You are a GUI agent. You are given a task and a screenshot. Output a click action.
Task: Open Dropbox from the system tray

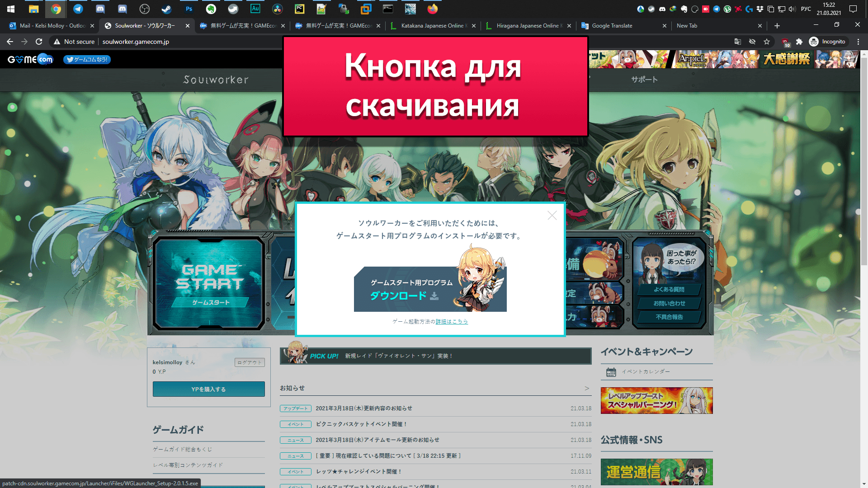pos(760,9)
